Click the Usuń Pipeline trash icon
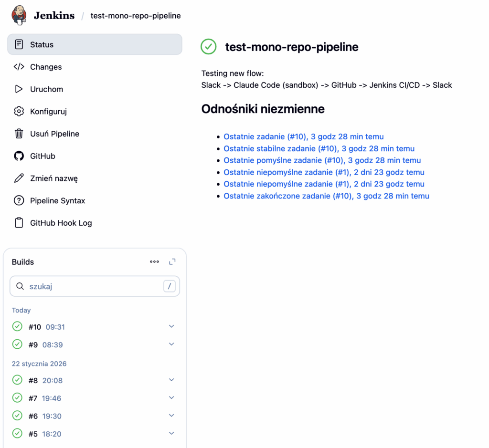The height and width of the screenshot is (448, 489). [19, 134]
